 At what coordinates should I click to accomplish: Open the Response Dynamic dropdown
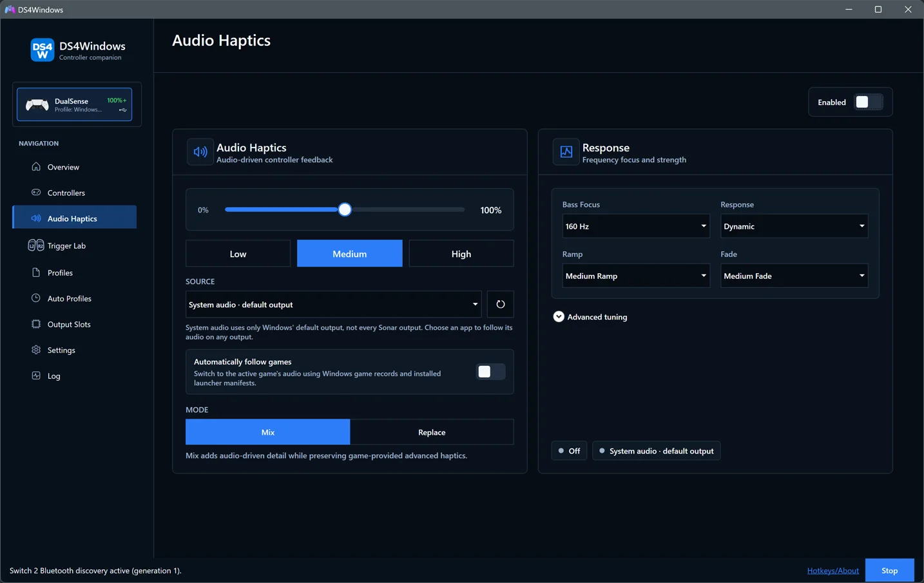(x=794, y=226)
